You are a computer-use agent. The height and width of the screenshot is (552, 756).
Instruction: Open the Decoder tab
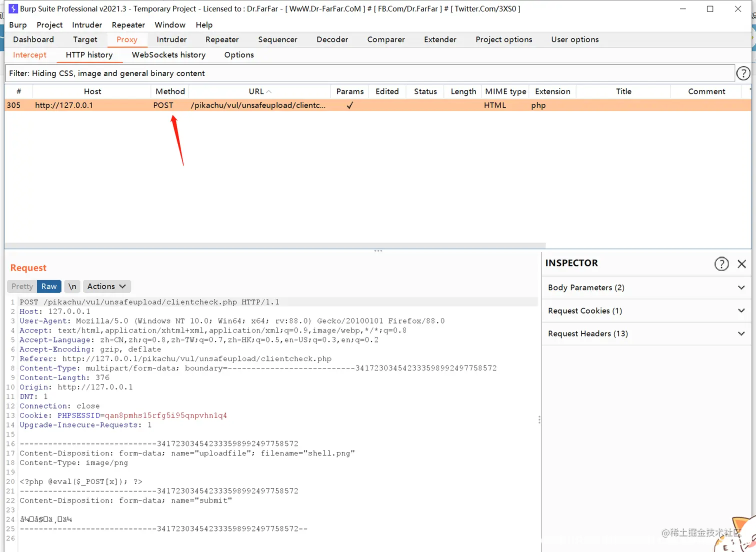[x=332, y=39]
